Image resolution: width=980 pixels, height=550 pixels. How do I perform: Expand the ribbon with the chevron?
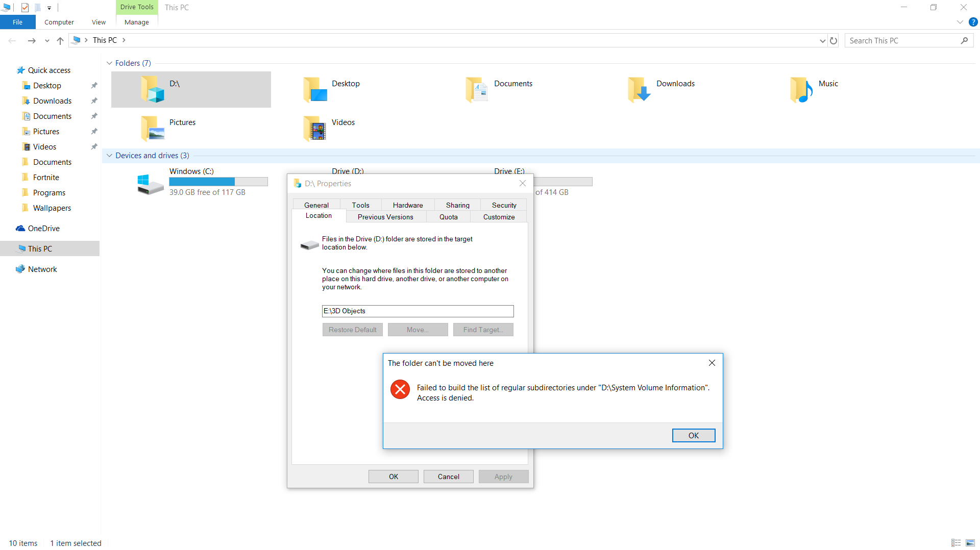pos(960,22)
